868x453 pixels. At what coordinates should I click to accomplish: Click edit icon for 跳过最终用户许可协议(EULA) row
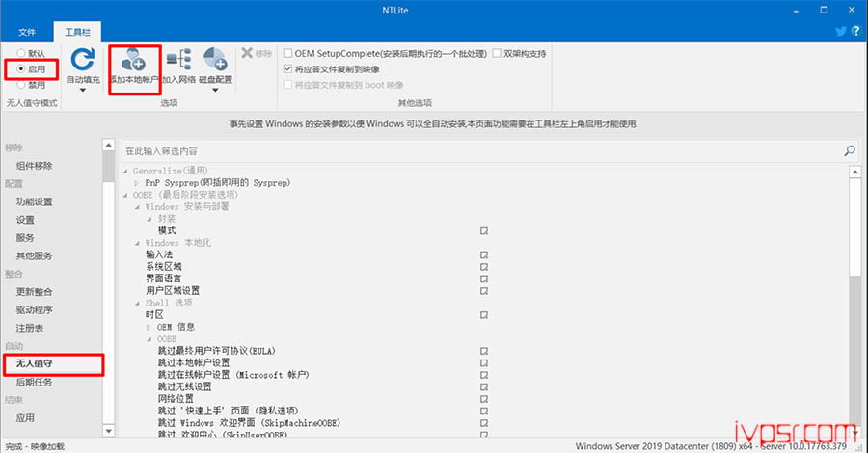click(x=484, y=351)
